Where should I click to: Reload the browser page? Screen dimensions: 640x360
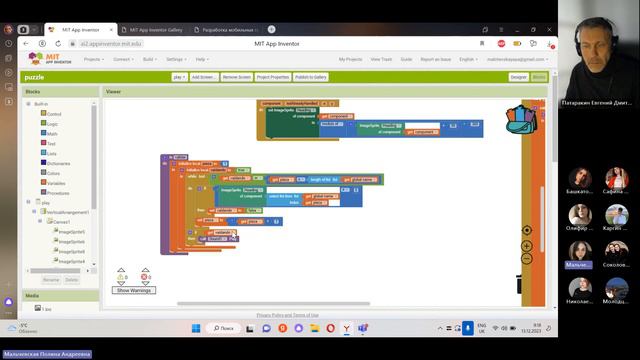(58, 44)
